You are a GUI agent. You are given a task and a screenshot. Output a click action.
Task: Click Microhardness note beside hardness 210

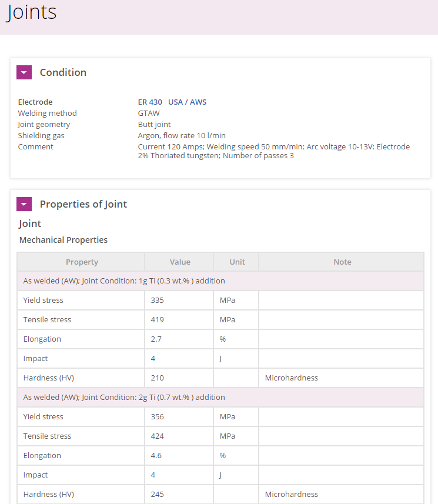pyautogui.click(x=291, y=378)
